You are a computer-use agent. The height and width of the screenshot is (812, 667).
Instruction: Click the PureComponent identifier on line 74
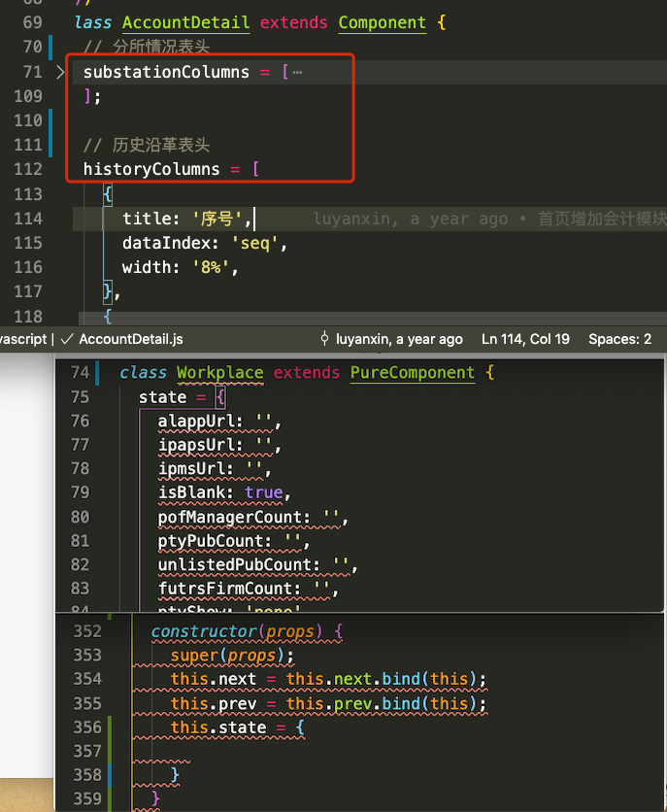pyautogui.click(x=413, y=373)
